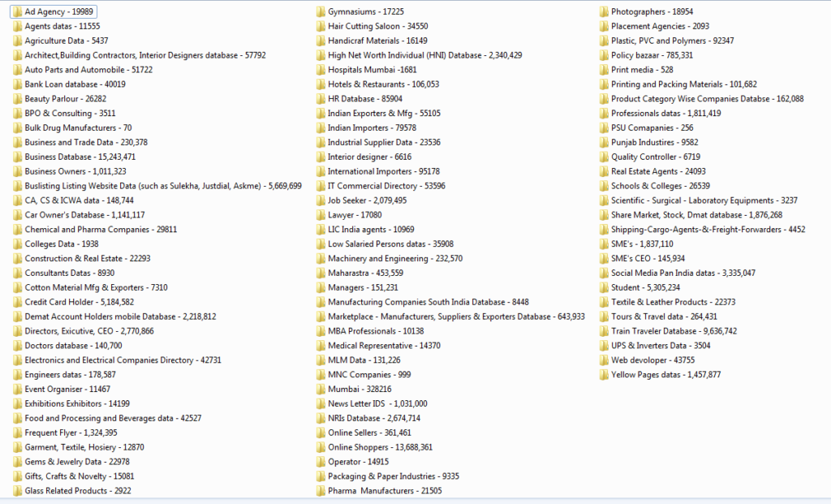Open the Doctors database folder icon
The height and width of the screenshot is (504, 831).
[18, 345]
